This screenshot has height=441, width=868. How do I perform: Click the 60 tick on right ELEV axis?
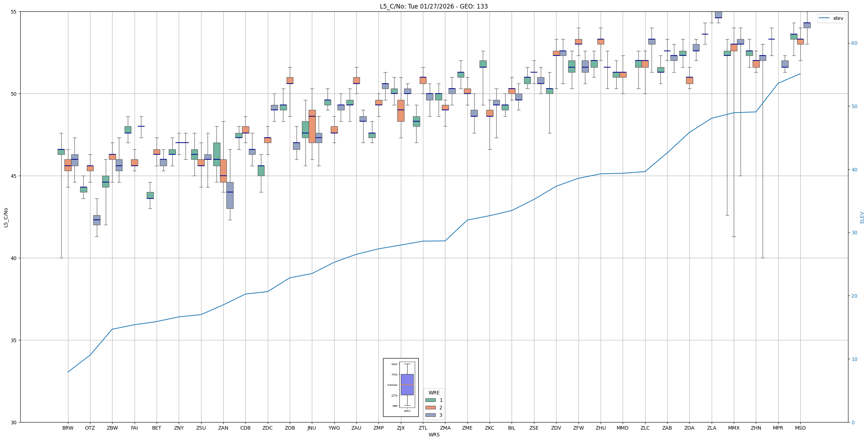(x=854, y=43)
